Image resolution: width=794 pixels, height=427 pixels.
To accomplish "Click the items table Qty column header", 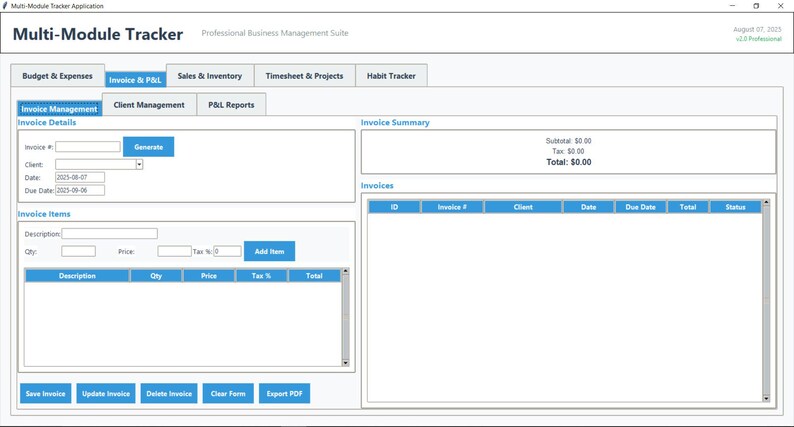I will tap(156, 276).
